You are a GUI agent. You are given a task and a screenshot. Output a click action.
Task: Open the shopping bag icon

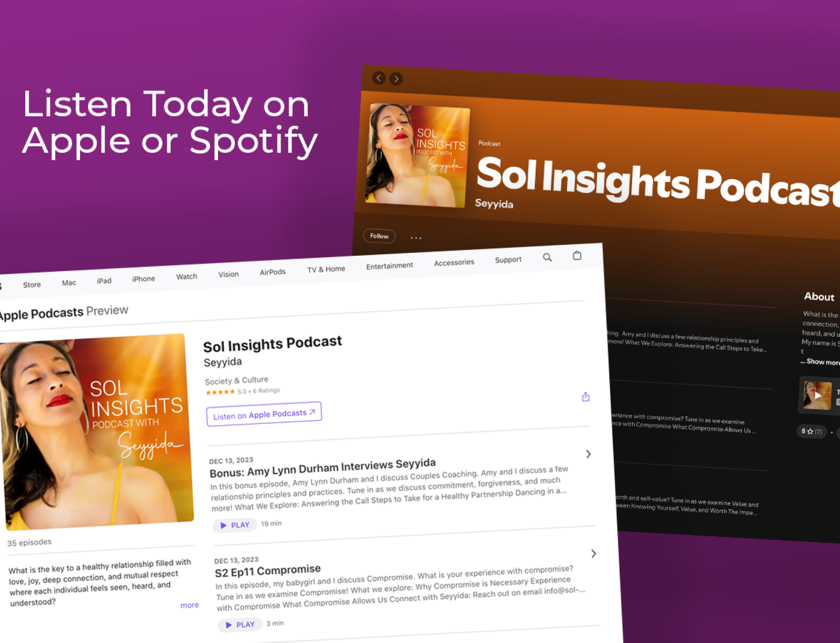coord(577,255)
